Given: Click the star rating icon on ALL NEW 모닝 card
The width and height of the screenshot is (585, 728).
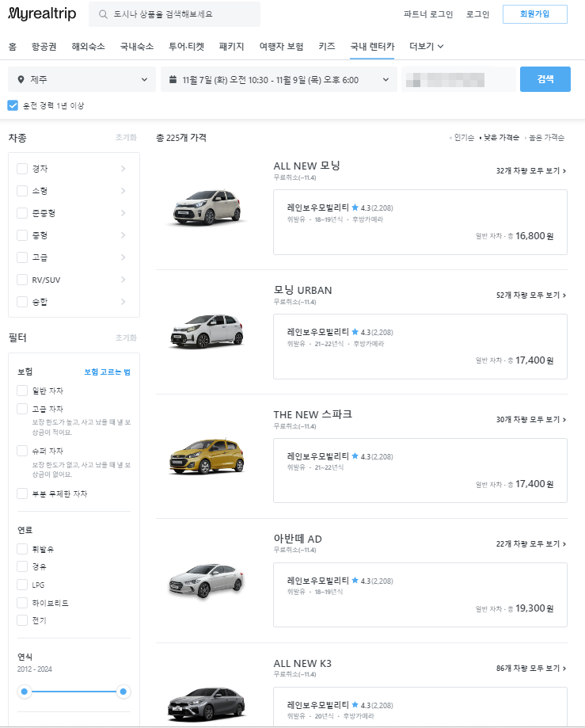Looking at the screenshot, I should click(355, 208).
